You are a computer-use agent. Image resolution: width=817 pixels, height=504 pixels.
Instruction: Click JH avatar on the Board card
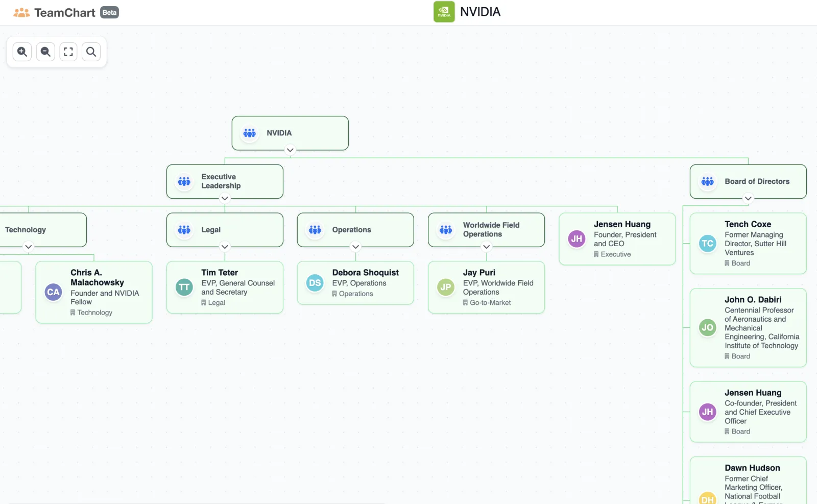(708, 412)
